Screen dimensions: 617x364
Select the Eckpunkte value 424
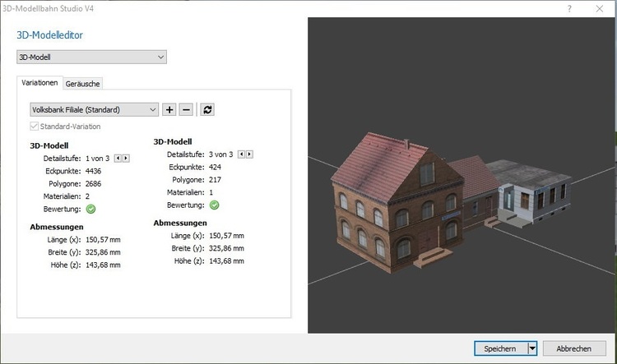215,167
